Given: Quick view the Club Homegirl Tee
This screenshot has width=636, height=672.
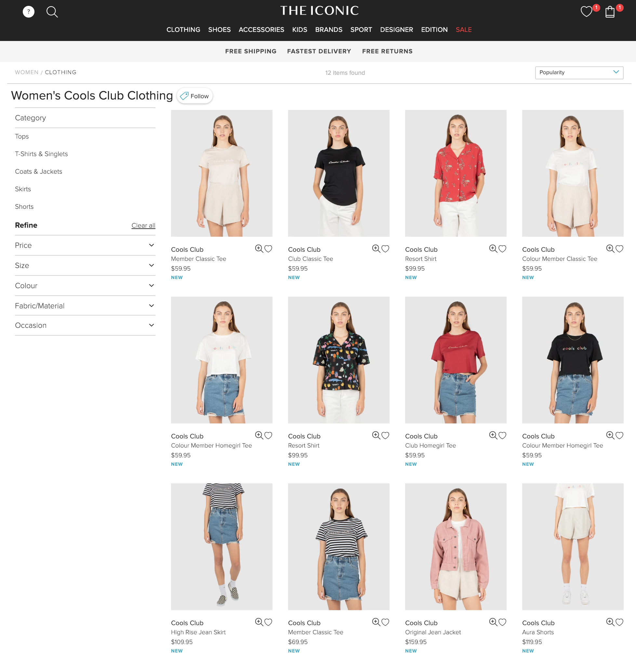Looking at the screenshot, I should pyautogui.click(x=493, y=435).
